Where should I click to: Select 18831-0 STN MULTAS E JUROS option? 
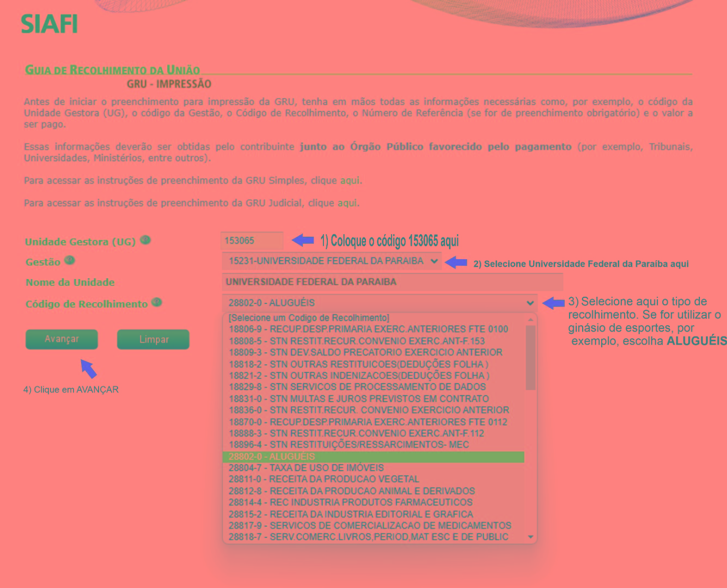click(359, 399)
